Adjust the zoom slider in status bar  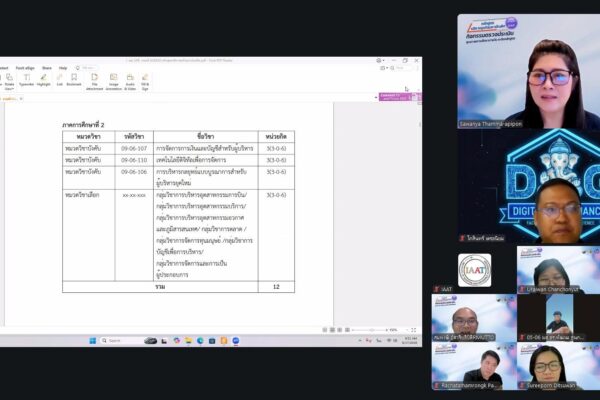pyautogui.click(x=371, y=330)
